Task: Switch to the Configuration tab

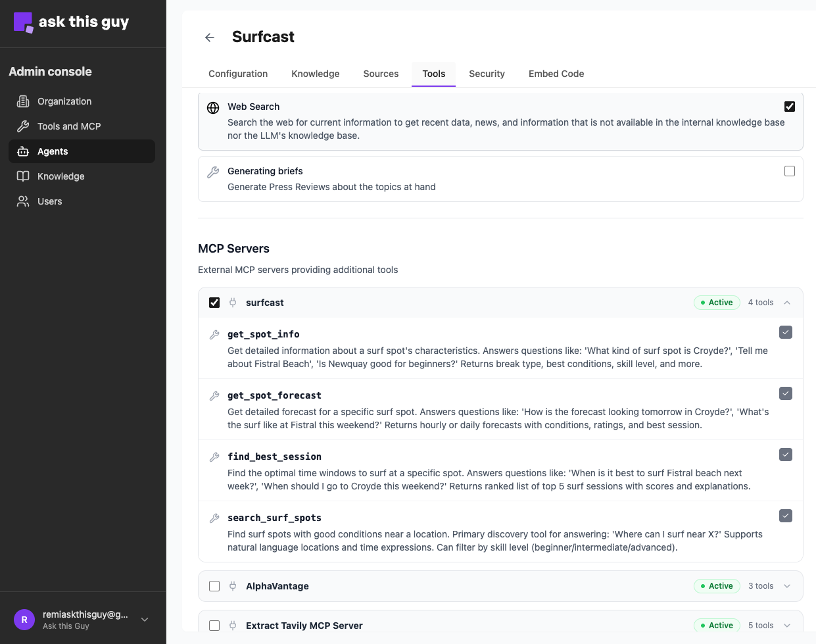Action: [x=238, y=74]
